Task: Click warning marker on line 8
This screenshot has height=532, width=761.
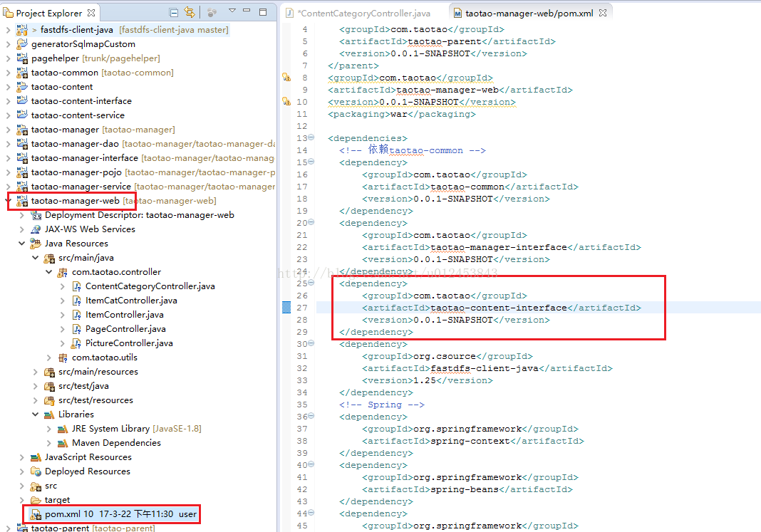Action: [287, 78]
